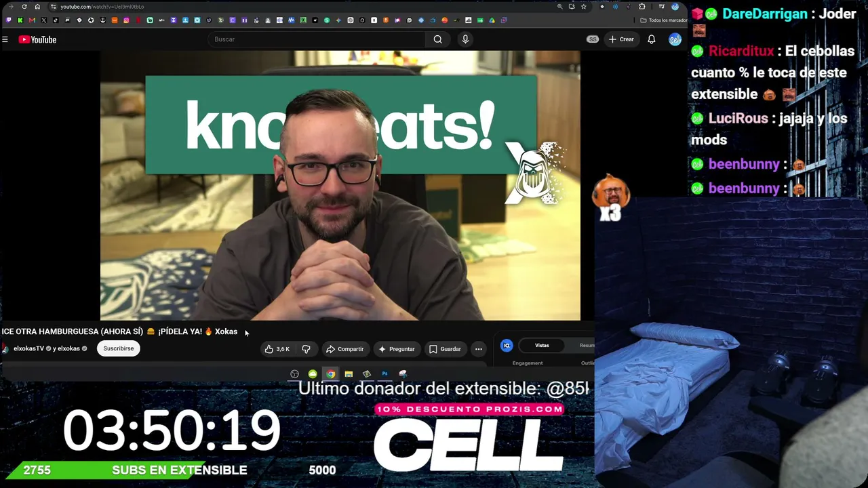Click username Ricarditux in chat
Screen dimensions: 868x488
[741, 51]
